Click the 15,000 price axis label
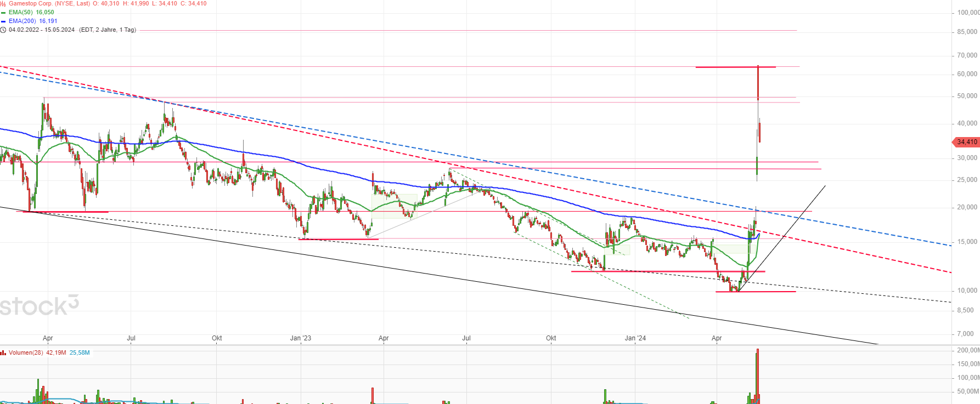Viewport: 980px width, 404px height. pyautogui.click(x=967, y=242)
